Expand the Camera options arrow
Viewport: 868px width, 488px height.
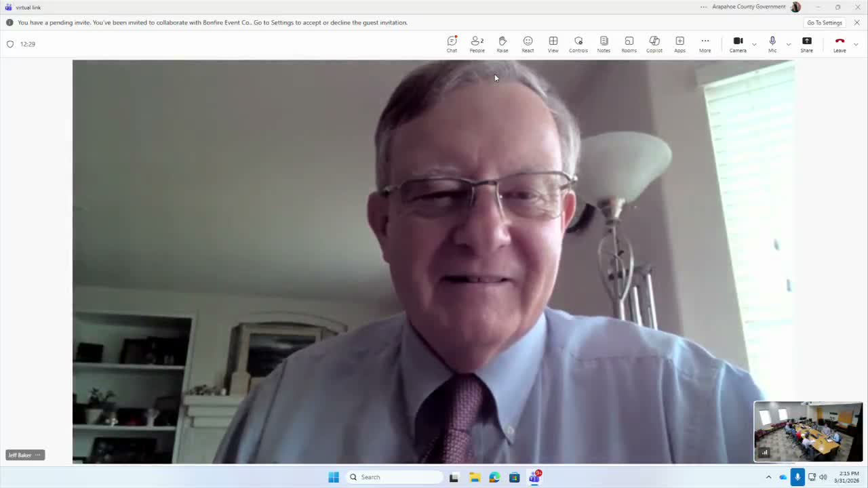(x=754, y=44)
